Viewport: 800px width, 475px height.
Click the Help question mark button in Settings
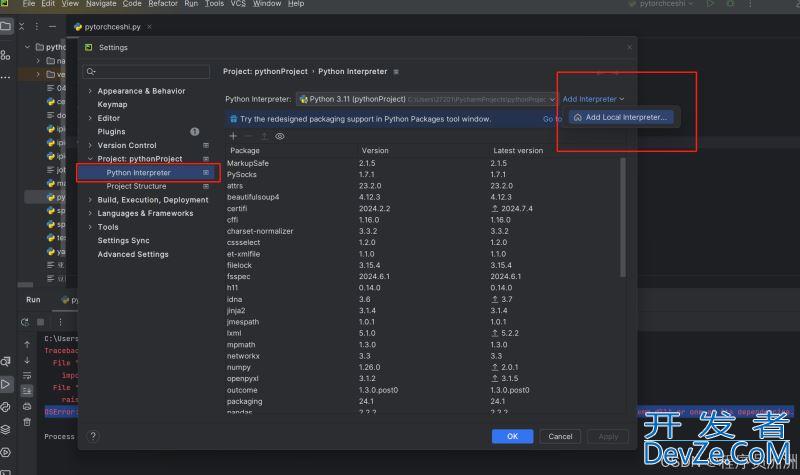point(93,436)
